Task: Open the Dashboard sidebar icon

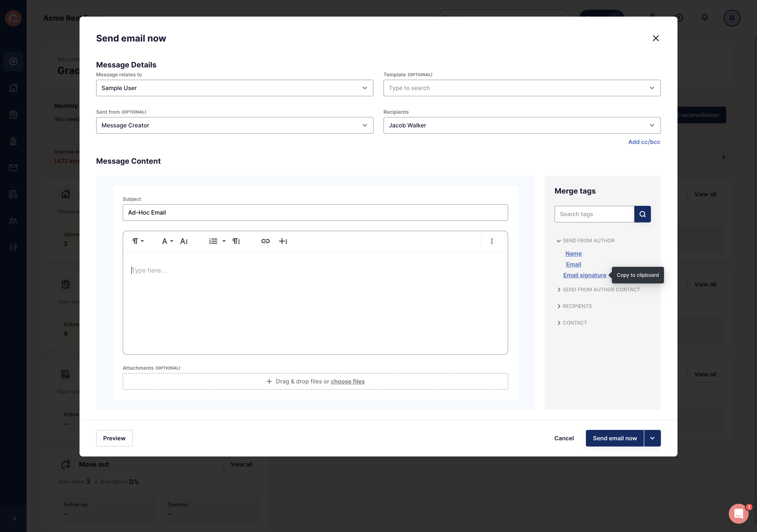Action: 13,61
